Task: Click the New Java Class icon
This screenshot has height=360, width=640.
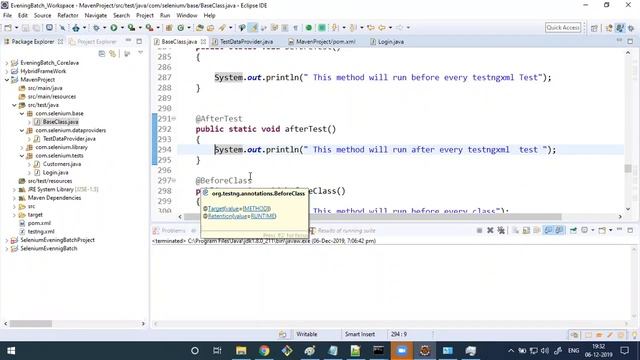Action: pos(180,28)
